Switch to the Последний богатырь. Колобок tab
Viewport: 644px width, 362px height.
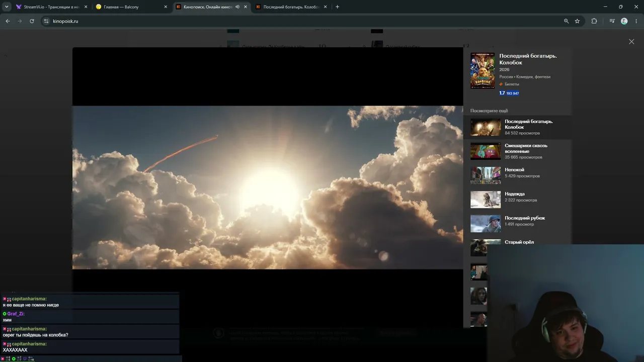point(291,7)
